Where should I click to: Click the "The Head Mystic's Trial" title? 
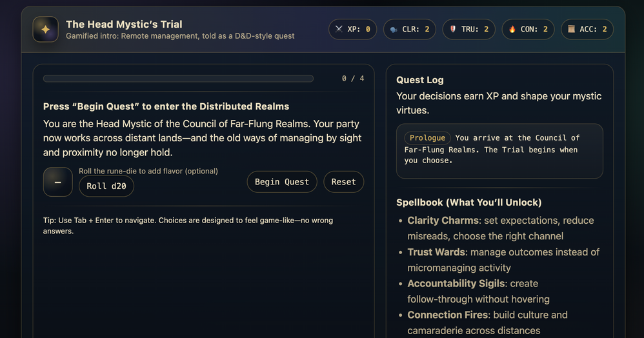tap(124, 25)
